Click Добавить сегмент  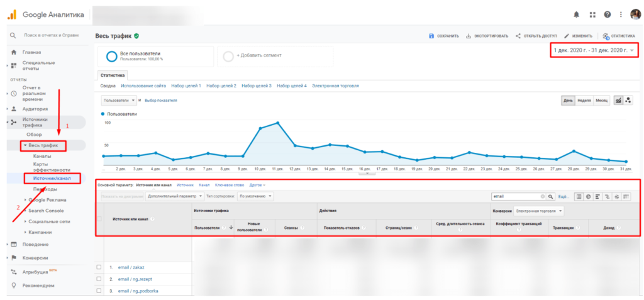(x=275, y=56)
